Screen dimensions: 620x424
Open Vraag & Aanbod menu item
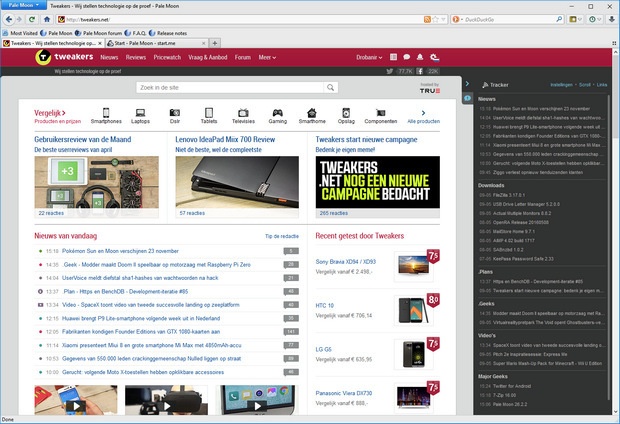[x=208, y=57]
